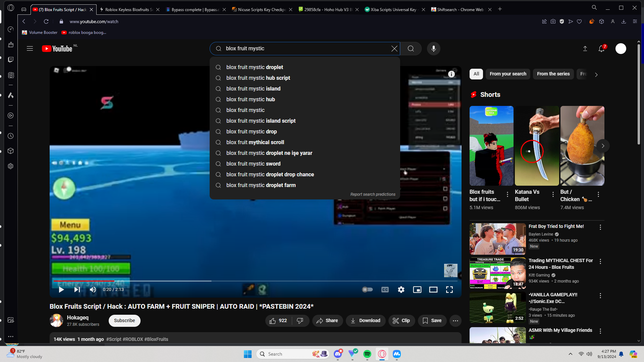This screenshot has width=644, height=362.
Task: Select the 'blox fruit mystic droplet farm' suggestion
Action: click(305, 185)
